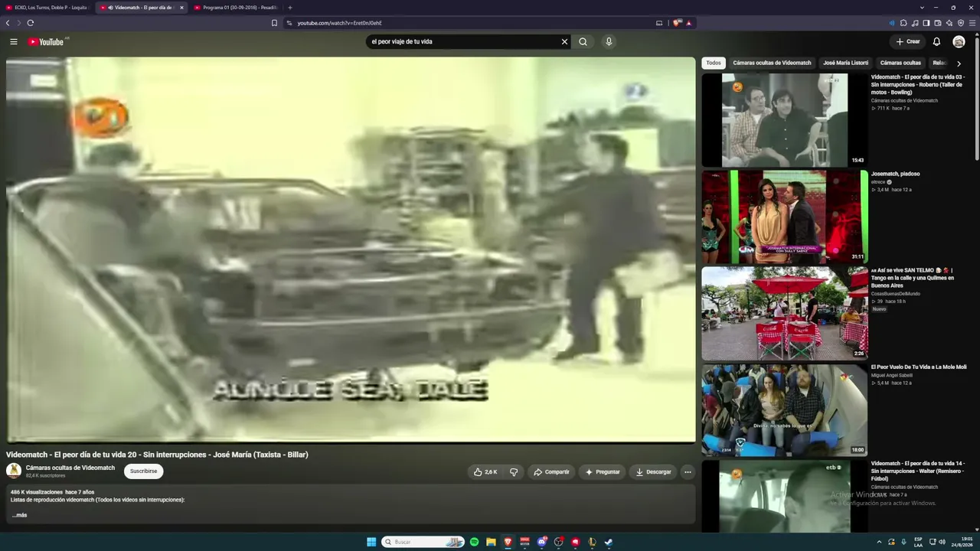Click the Windows taskbar search box
The width and height of the screenshot is (980, 551).
(x=423, y=542)
